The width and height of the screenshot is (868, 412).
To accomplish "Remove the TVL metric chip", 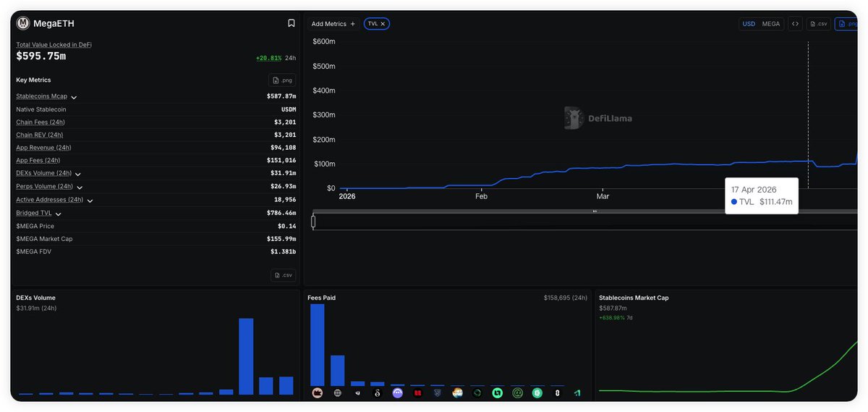I will click(x=383, y=24).
